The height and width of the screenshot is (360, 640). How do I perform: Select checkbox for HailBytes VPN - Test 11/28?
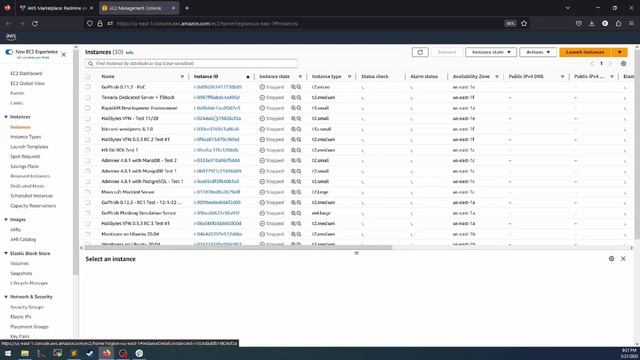point(88,118)
